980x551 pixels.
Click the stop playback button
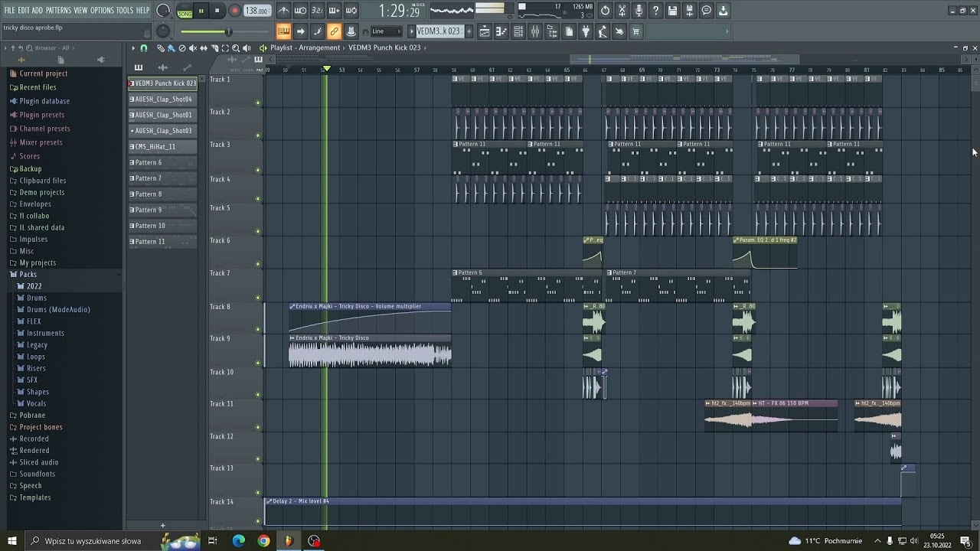click(x=217, y=11)
